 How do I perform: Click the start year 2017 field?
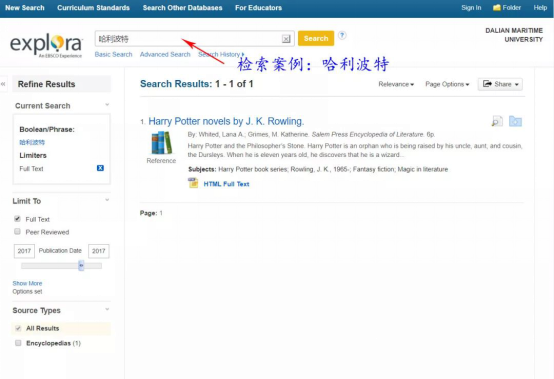point(24,251)
